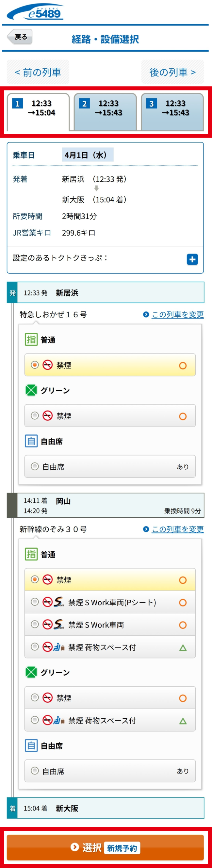Click the 自 free seat icon for しおかぜ16号
The width and height of the screenshot is (212, 868).
click(31, 441)
